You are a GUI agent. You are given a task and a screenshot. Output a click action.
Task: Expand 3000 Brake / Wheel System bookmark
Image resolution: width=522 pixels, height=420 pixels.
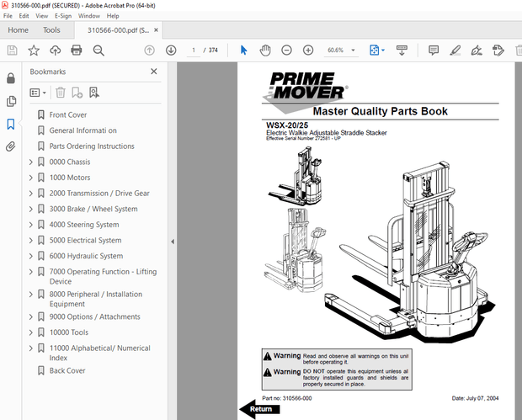[31, 209]
